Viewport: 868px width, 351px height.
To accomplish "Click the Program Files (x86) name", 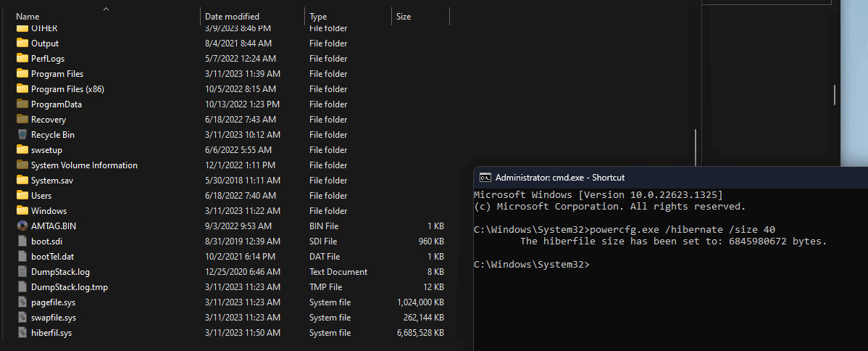I will [67, 88].
